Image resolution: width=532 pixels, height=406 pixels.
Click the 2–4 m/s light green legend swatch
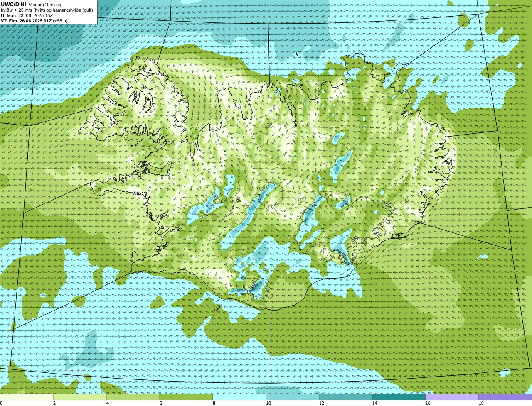pos(80,397)
